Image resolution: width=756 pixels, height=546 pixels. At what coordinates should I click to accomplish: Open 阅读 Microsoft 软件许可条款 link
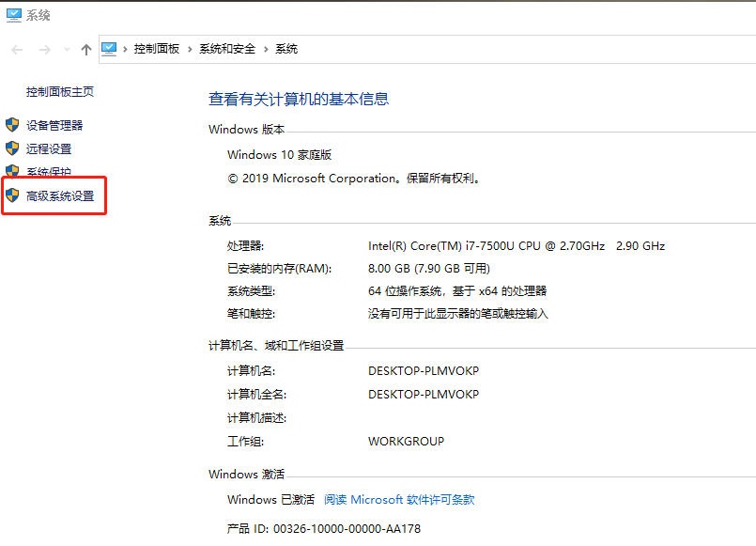click(399, 500)
